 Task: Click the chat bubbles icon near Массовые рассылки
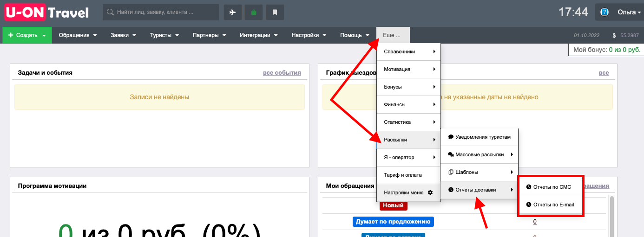click(451, 154)
